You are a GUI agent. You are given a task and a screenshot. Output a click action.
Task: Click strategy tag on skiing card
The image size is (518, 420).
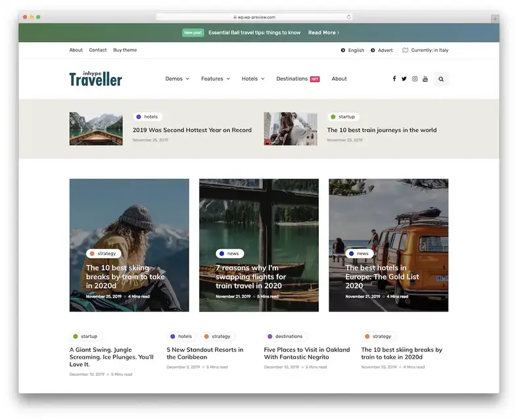click(103, 253)
